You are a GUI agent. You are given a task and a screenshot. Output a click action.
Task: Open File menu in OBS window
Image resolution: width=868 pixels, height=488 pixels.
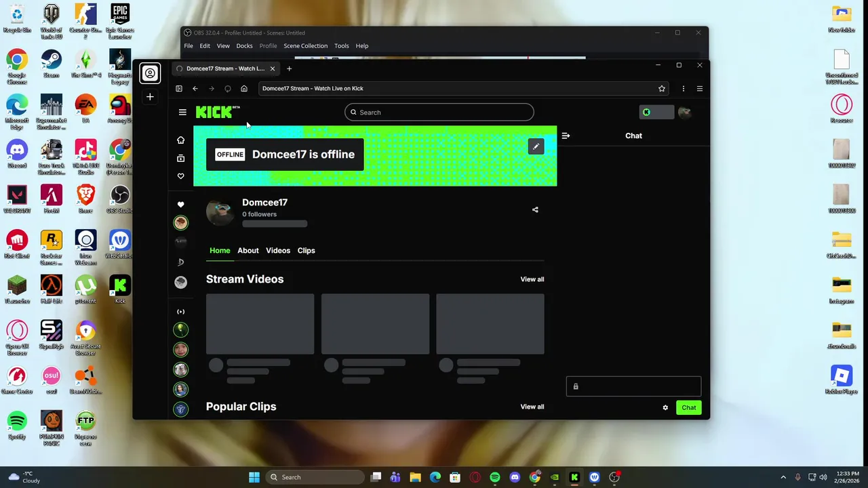189,46
